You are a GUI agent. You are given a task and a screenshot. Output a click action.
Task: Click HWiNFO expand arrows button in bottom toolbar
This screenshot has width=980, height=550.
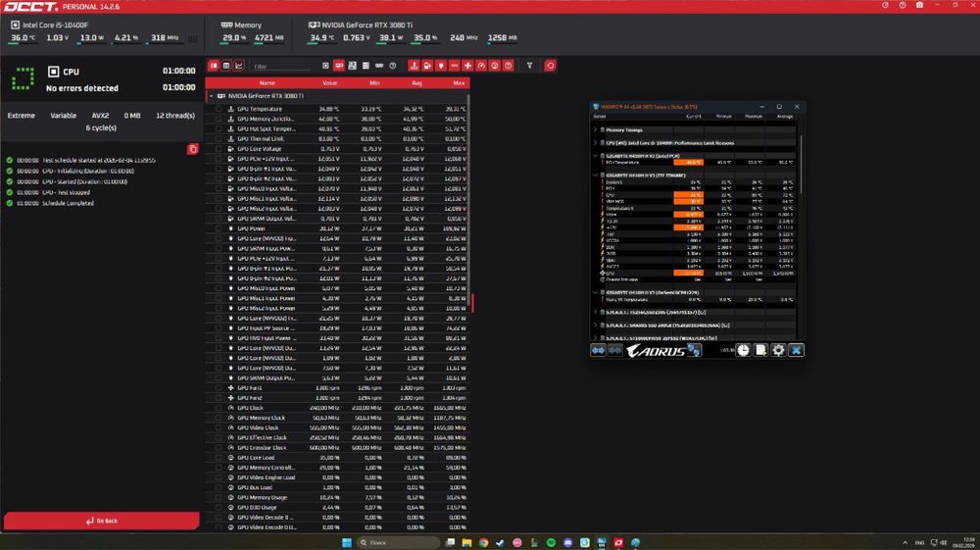[x=598, y=351]
